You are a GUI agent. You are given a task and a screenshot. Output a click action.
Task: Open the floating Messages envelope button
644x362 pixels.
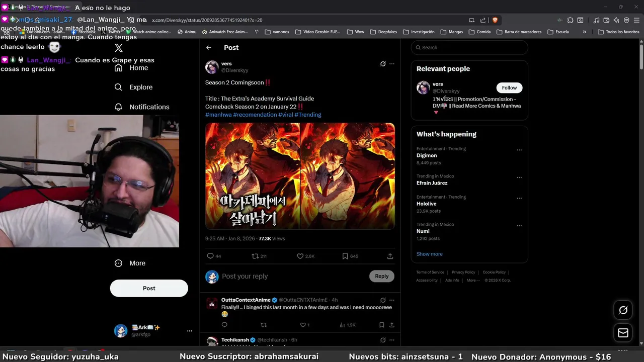coord(623,333)
